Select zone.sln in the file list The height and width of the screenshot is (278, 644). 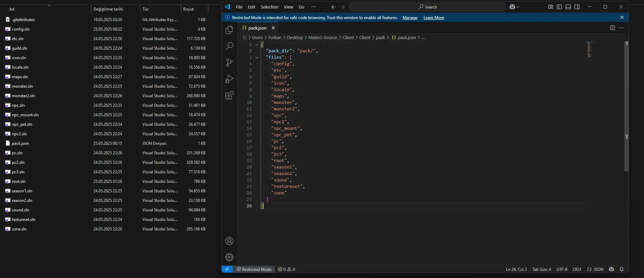point(19,229)
